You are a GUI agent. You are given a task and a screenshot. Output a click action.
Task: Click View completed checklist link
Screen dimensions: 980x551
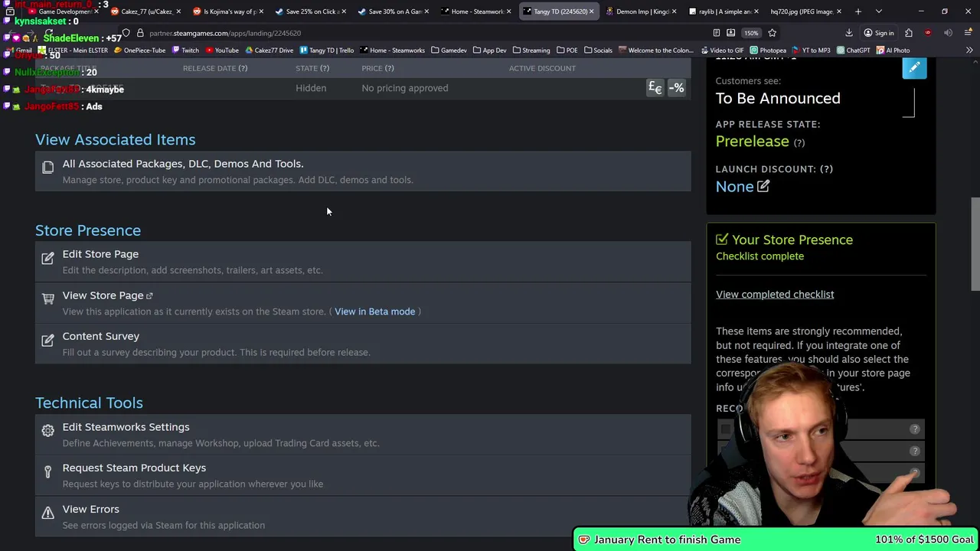775,295
